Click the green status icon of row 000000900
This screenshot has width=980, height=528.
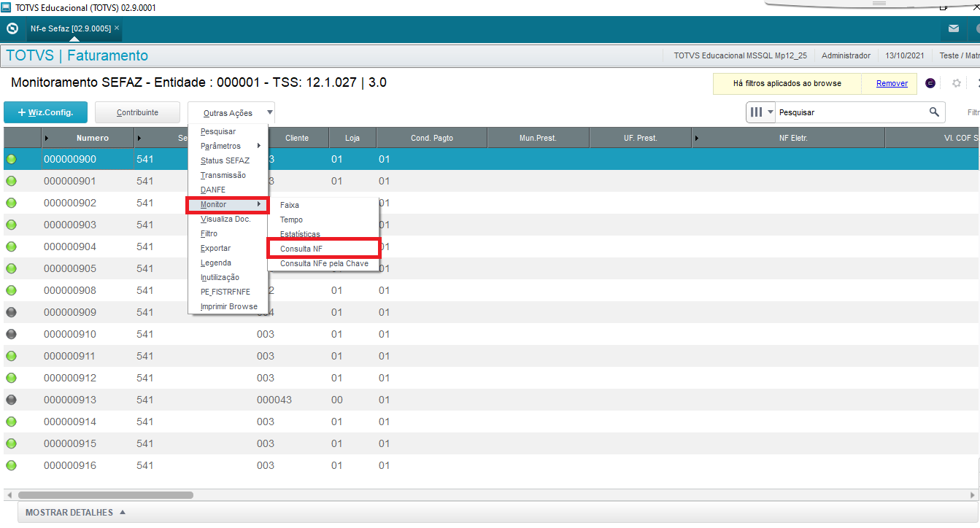[11, 159]
